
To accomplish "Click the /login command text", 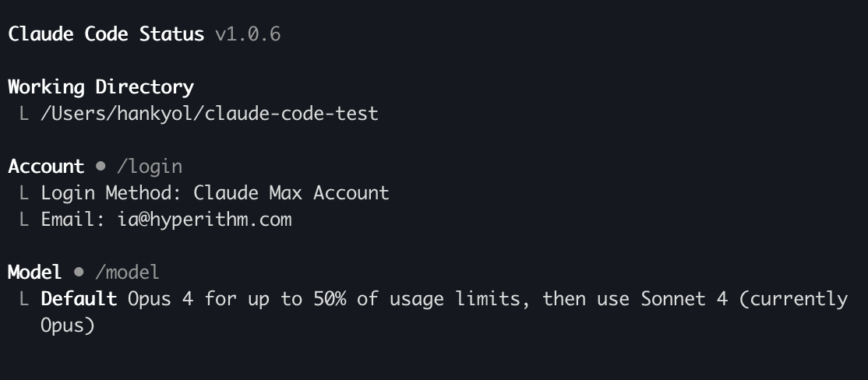I will pos(150,167).
